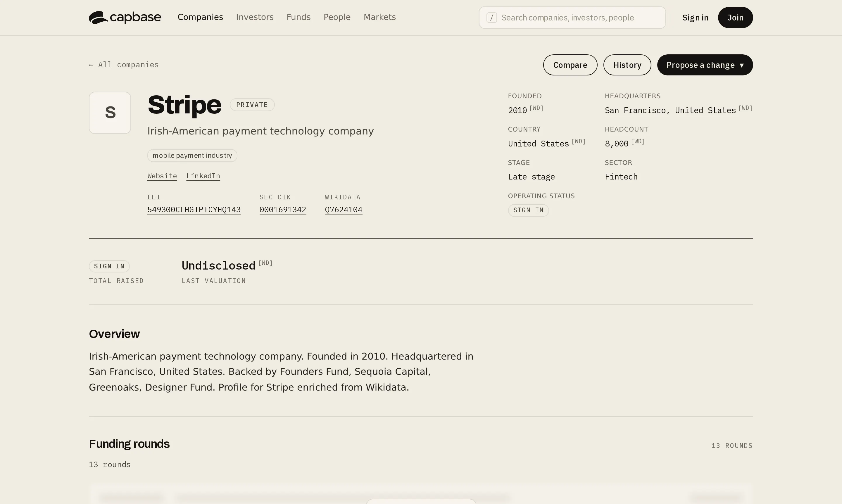
Task: Go back to All companies
Action: [x=124, y=65]
